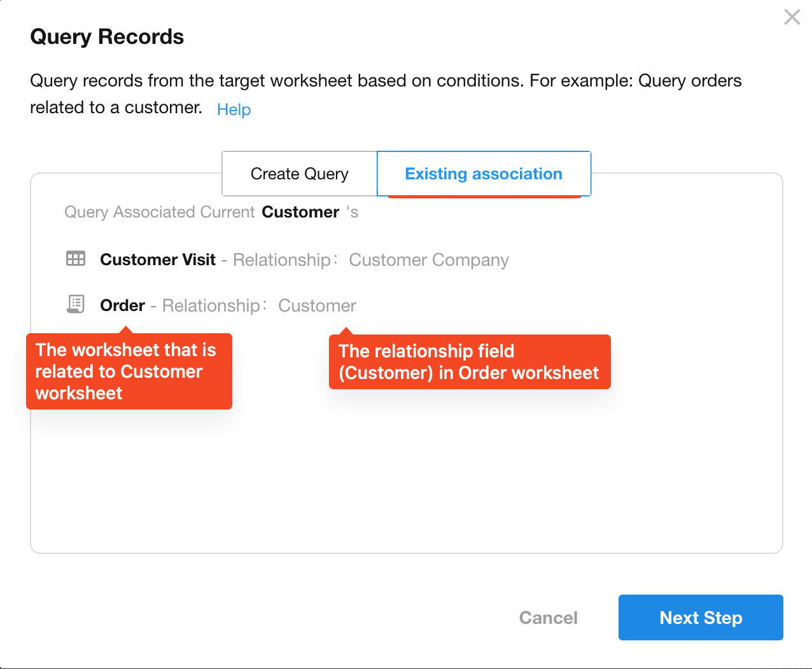Viewport: 812px width, 669px height.
Task: Click the bold Customer worksheet name in header
Action: pos(300,212)
